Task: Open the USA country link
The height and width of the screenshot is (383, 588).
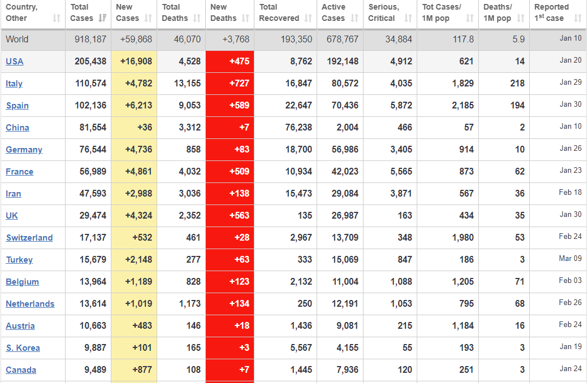Action: point(15,62)
